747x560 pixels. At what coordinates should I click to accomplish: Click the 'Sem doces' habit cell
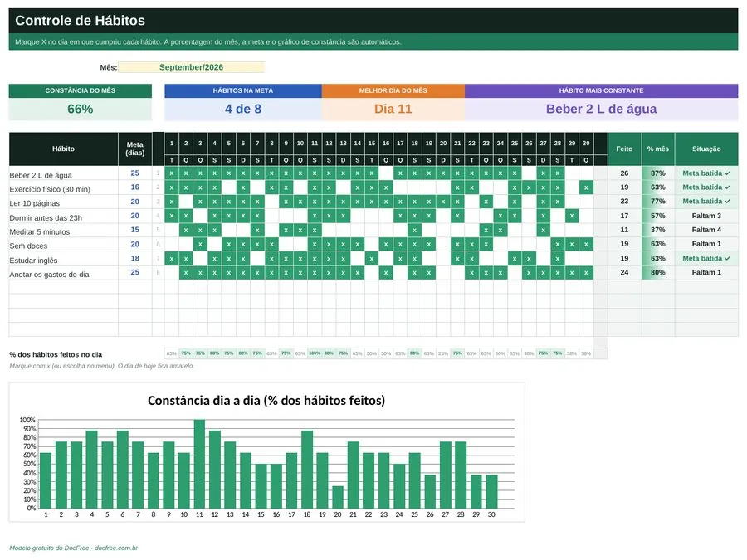pos(63,246)
